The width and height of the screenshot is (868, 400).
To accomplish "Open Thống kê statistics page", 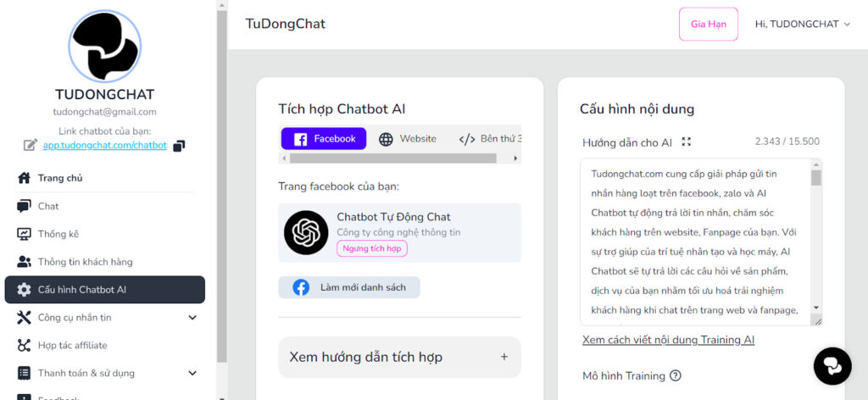I will coord(104,234).
